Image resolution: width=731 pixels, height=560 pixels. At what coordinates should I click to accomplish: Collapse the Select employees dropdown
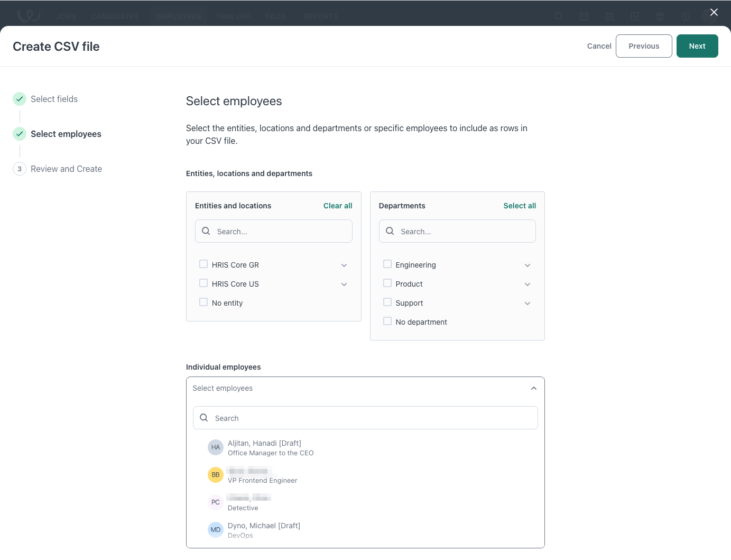pyautogui.click(x=533, y=388)
